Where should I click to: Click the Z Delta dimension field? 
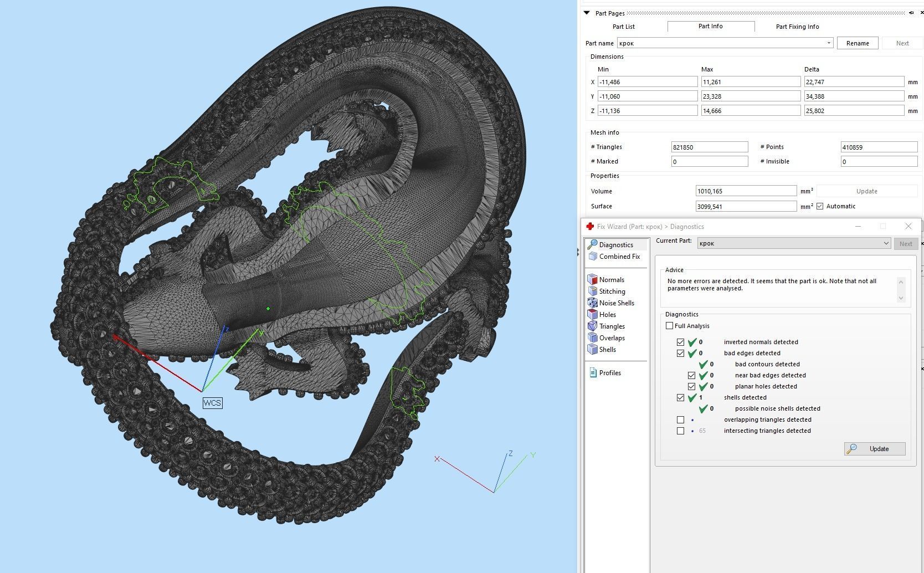click(x=854, y=111)
